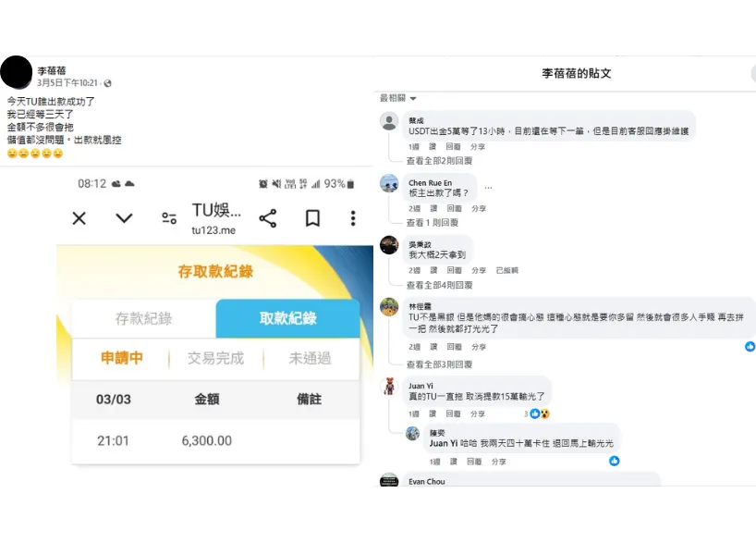This screenshot has width=756, height=555.
Task: Select the 交易完成 filter tab
Action: pyautogui.click(x=216, y=359)
